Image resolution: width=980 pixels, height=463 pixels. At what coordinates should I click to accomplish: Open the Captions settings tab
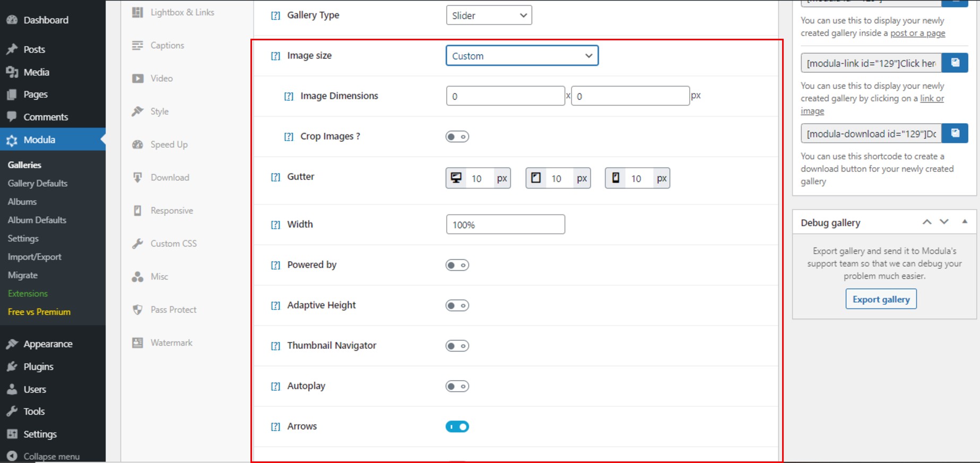(167, 45)
